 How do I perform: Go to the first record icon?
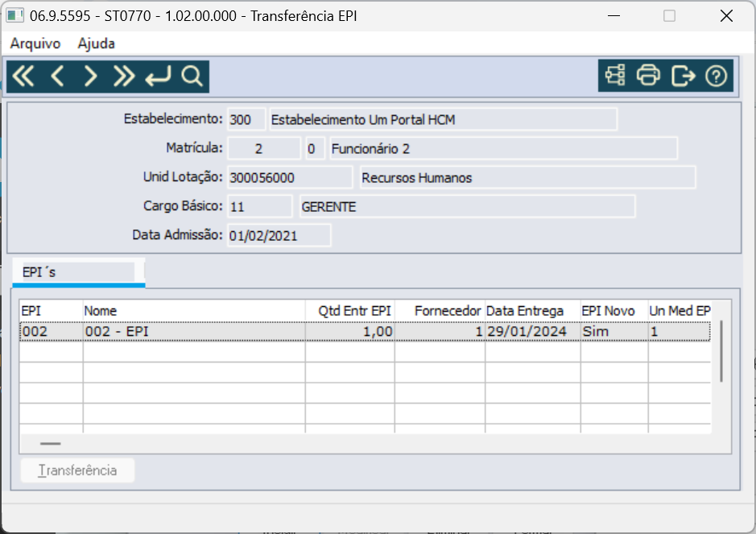23,77
